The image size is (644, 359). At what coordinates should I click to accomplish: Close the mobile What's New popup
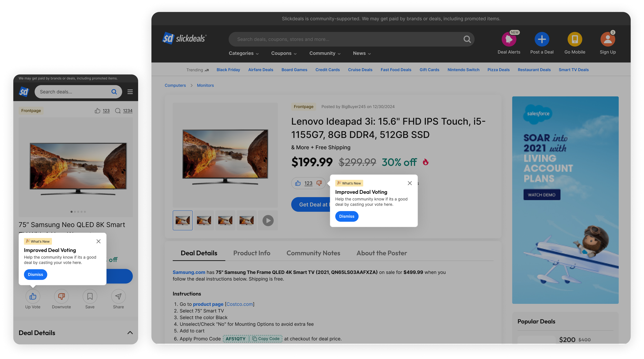(99, 241)
